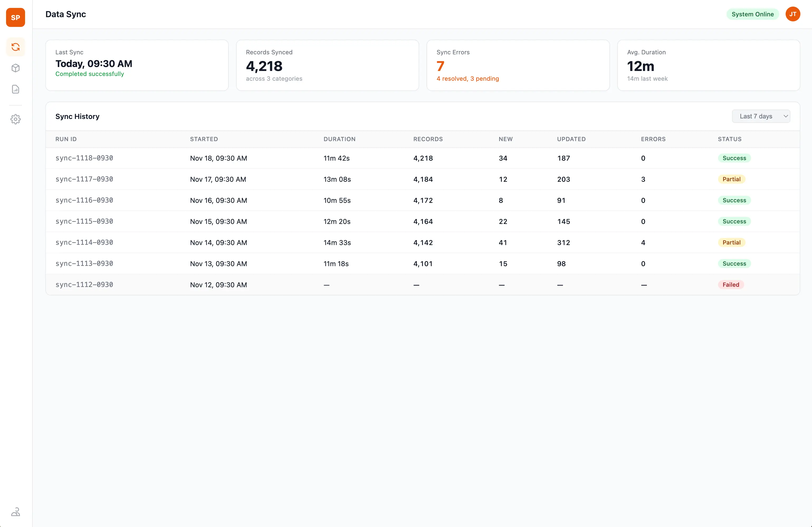Open run sync-1113-0930
The width and height of the screenshot is (812, 527).
tap(84, 264)
